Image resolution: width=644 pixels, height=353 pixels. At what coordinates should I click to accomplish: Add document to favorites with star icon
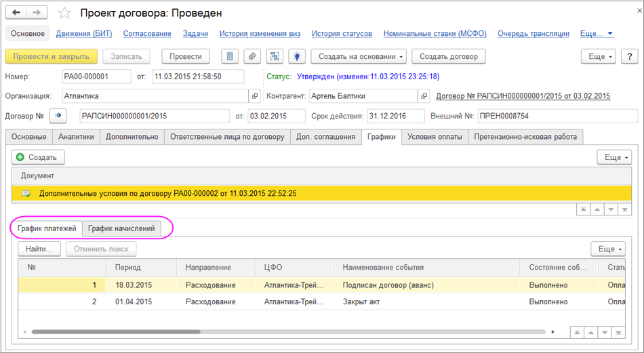[64, 13]
